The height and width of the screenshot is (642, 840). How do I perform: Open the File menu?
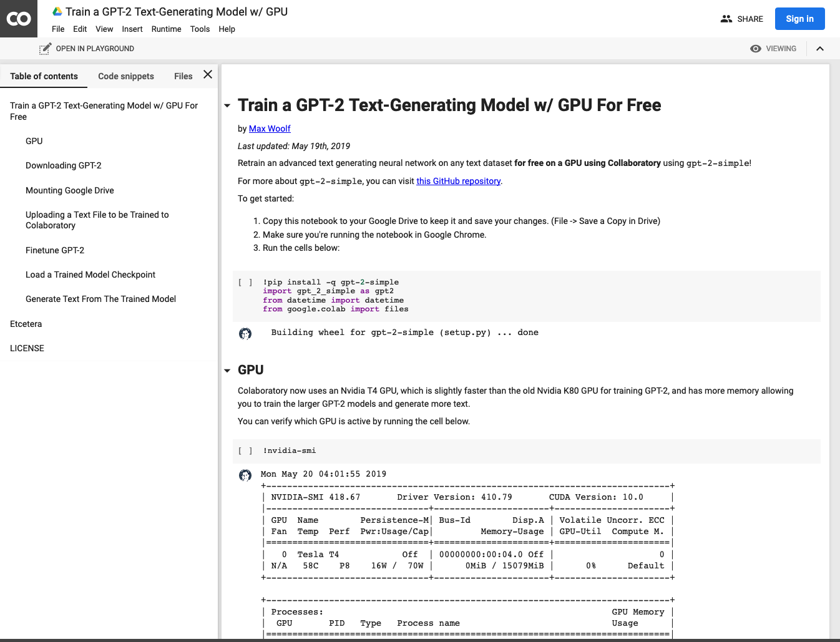pyautogui.click(x=58, y=29)
